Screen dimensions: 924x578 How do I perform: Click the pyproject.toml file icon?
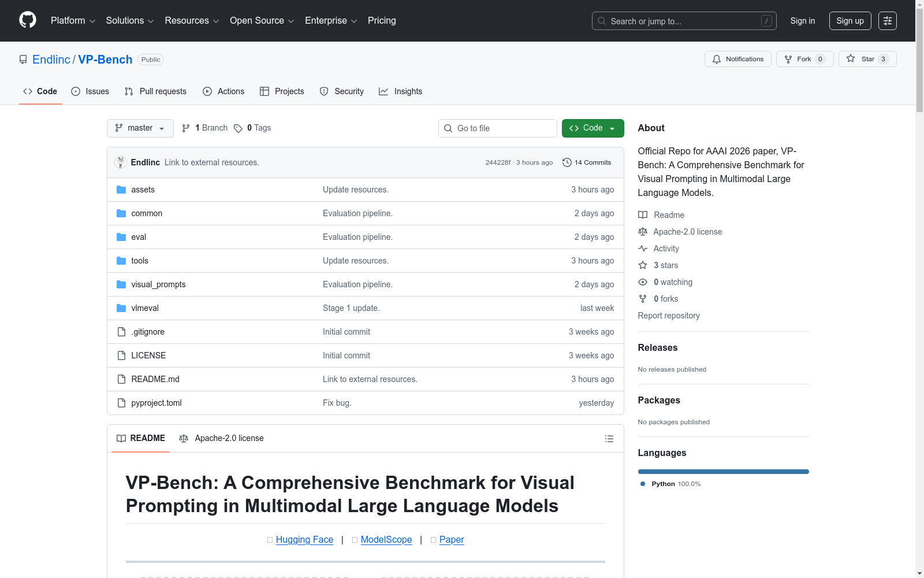[x=121, y=403]
